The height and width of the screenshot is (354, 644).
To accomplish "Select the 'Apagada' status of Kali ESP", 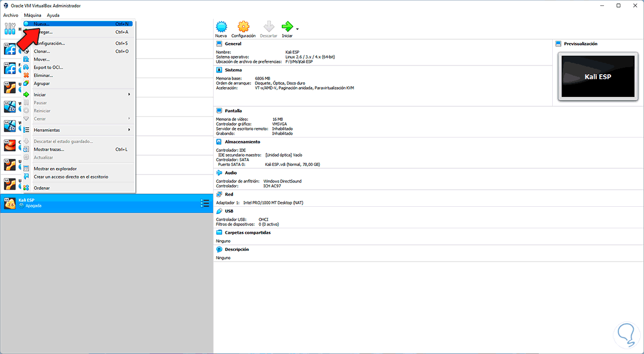I will click(x=33, y=206).
